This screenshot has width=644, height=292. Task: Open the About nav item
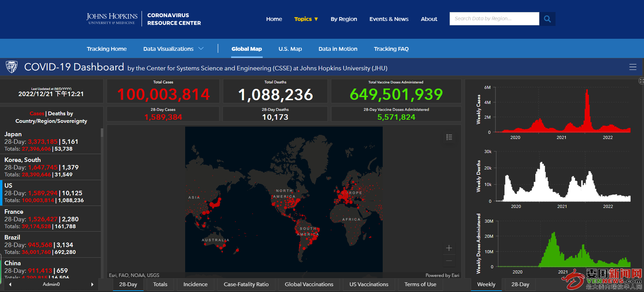point(429,19)
